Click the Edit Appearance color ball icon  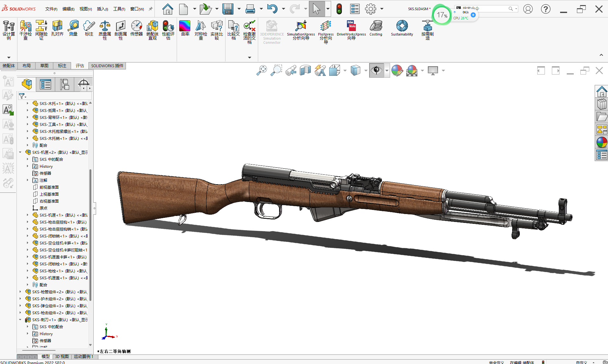pyautogui.click(x=397, y=70)
